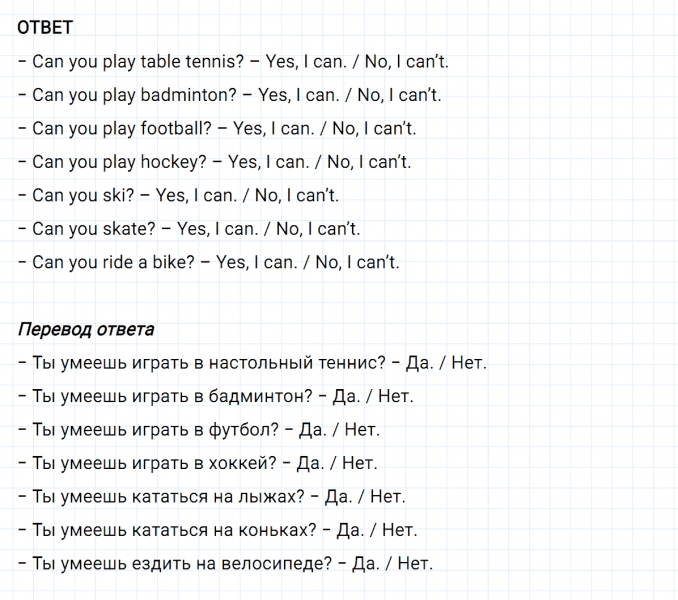Click the word "bike" in the English answers

tap(174, 263)
